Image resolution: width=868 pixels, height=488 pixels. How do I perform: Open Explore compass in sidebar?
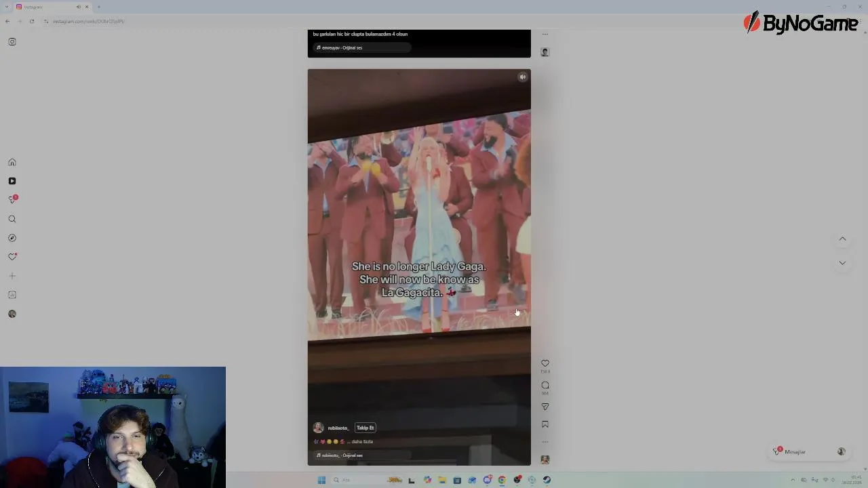(x=12, y=238)
